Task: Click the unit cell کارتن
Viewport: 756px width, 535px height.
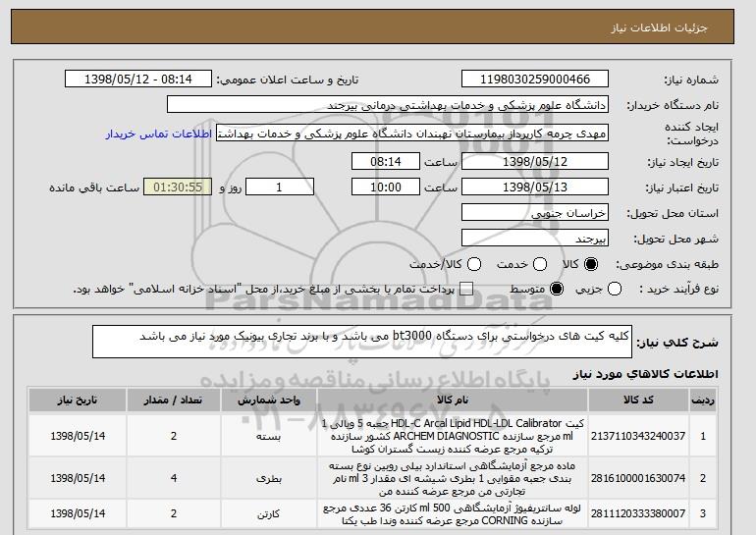Action: click(269, 513)
